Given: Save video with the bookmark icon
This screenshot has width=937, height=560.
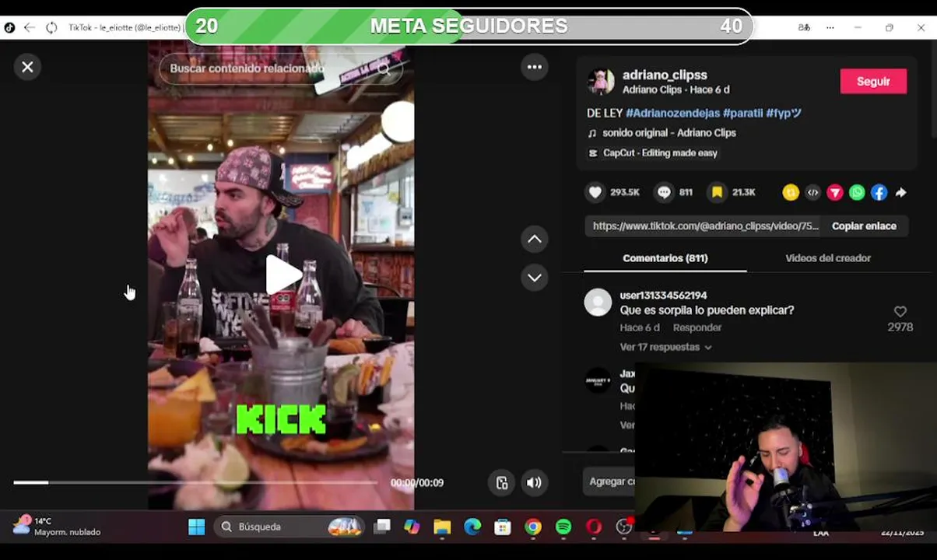Looking at the screenshot, I should [717, 192].
